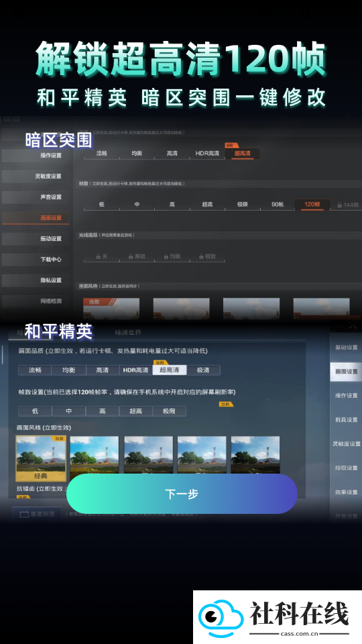Set 暗区突围 frame rate to 低
362x644 pixels.
click(101, 205)
